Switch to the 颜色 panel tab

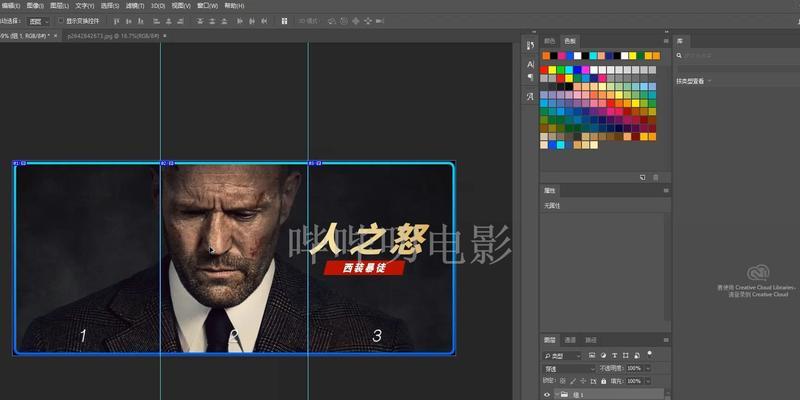[549, 41]
